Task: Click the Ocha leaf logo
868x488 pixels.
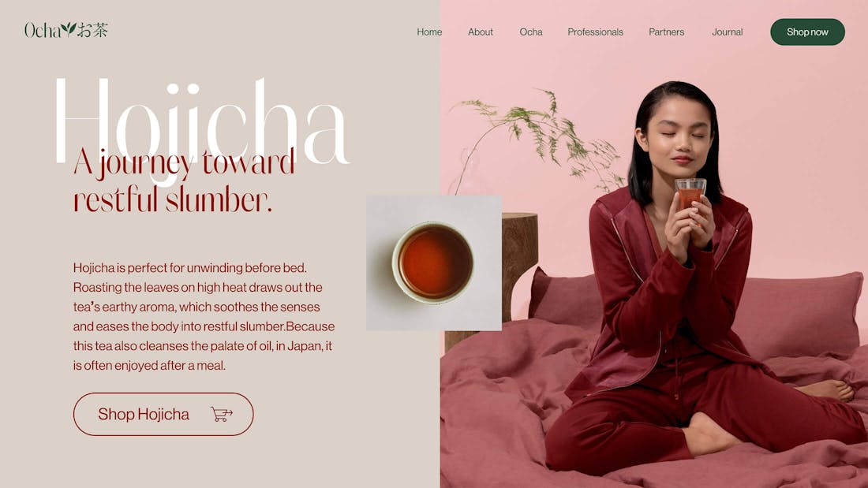Action: (65, 30)
